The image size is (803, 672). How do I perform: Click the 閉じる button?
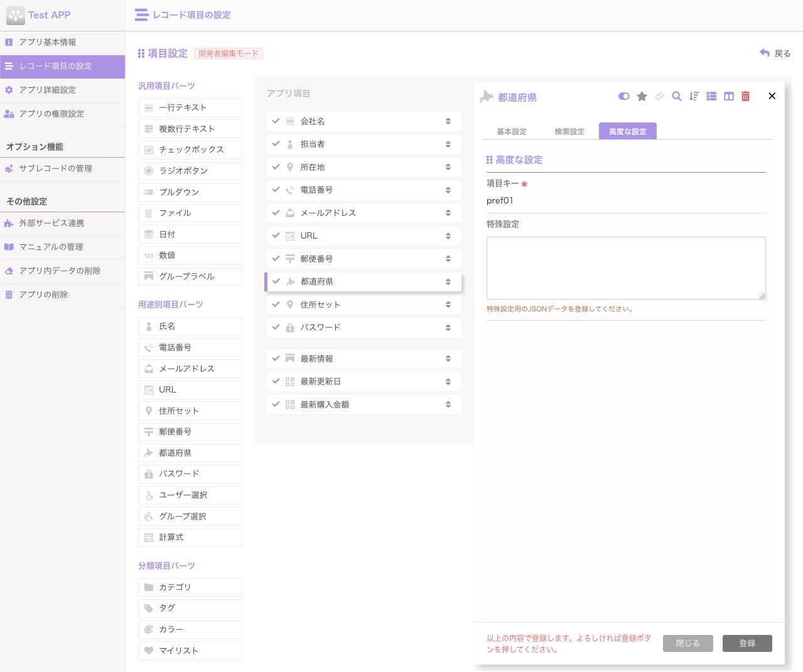click(688, 643)
